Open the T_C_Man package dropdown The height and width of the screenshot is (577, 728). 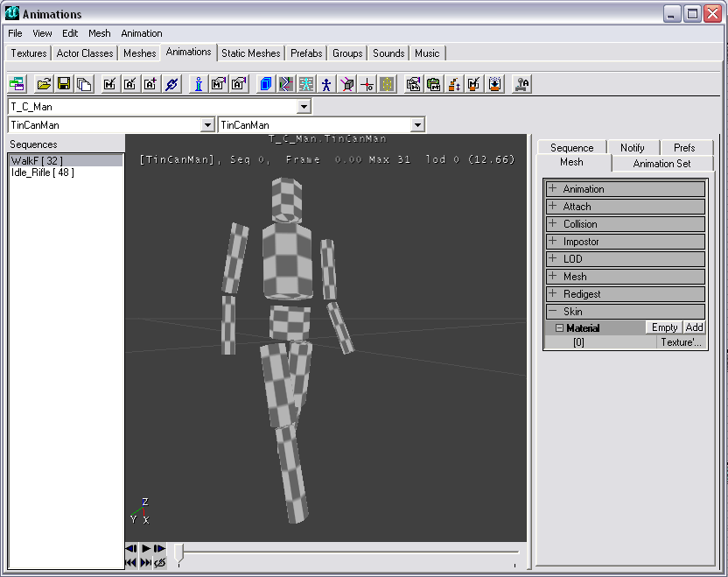pyautogui.click(x=304, y=107)
